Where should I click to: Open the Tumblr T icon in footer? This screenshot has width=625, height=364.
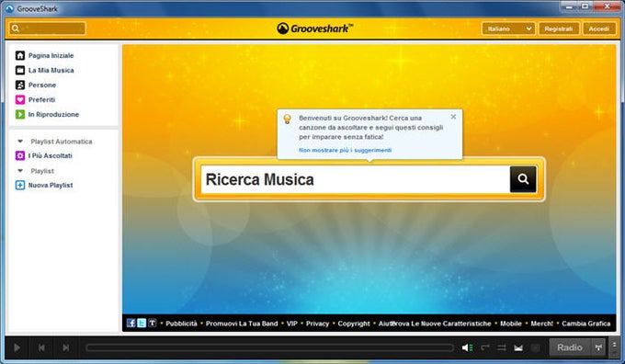click(153, 324)
